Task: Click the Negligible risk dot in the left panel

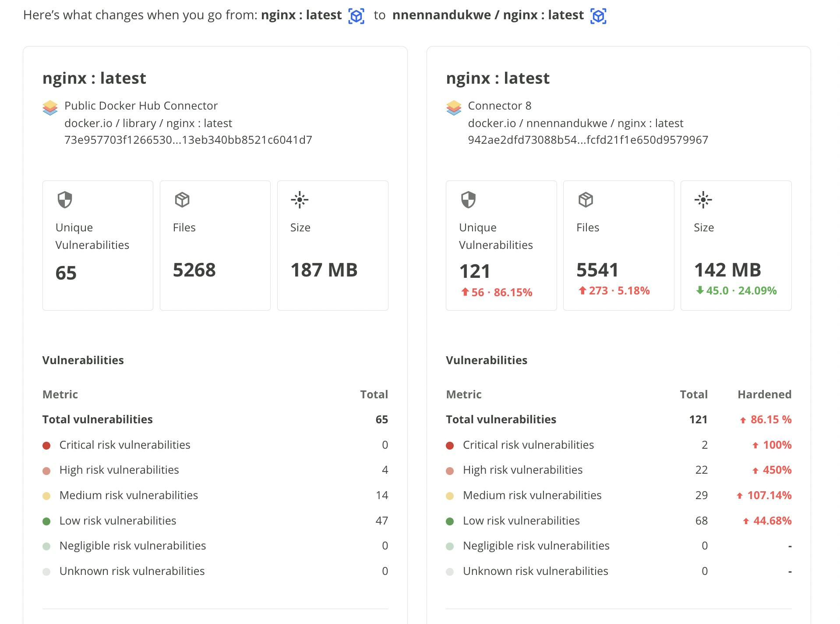Action: [46, 546]
